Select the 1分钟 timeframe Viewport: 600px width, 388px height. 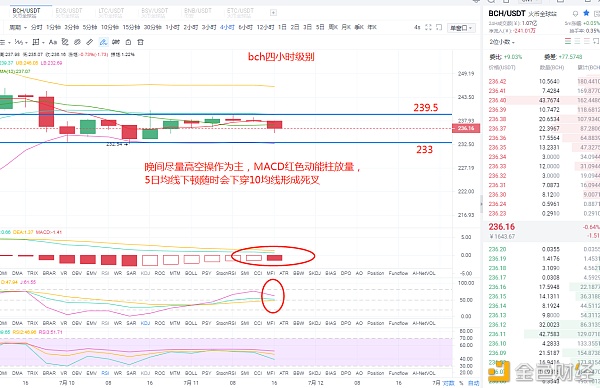tap(54, 28)
